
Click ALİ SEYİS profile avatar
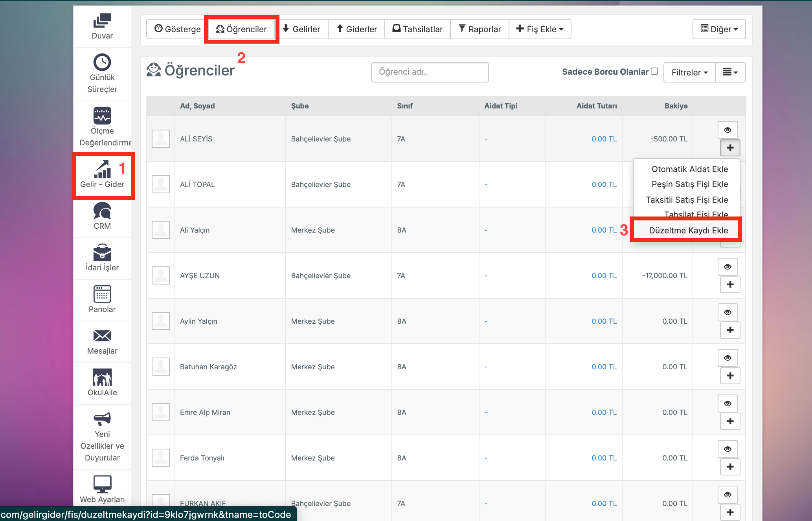tap(161, 139)
